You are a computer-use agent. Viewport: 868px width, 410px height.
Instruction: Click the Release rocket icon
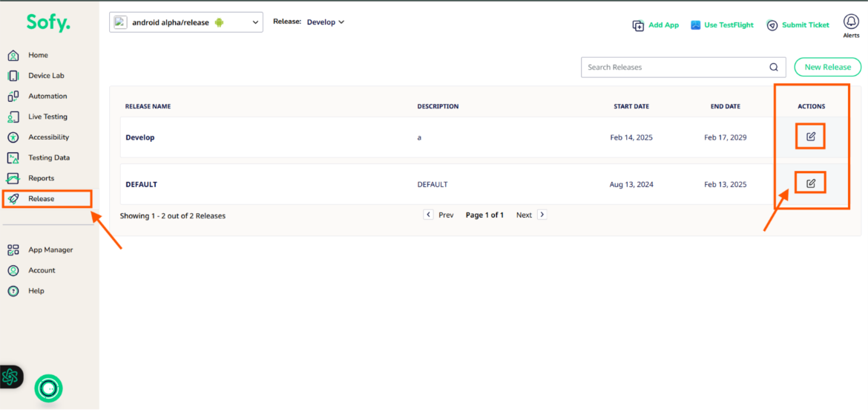coord(14,199)
